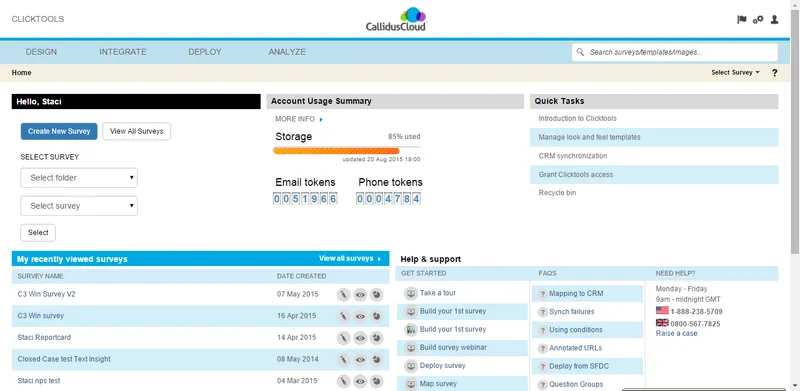Open the Recycle bin quick task

point(558,193)
